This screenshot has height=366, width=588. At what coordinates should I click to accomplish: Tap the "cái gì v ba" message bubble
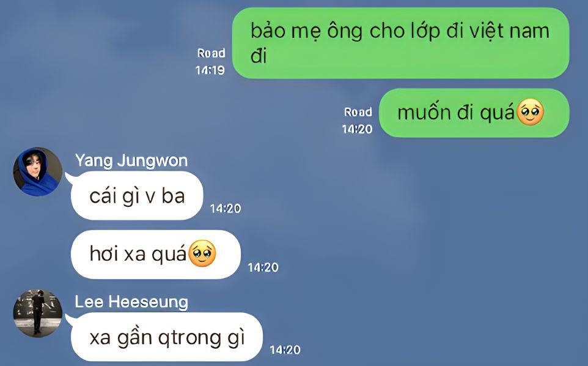click(x=137, y=196)
